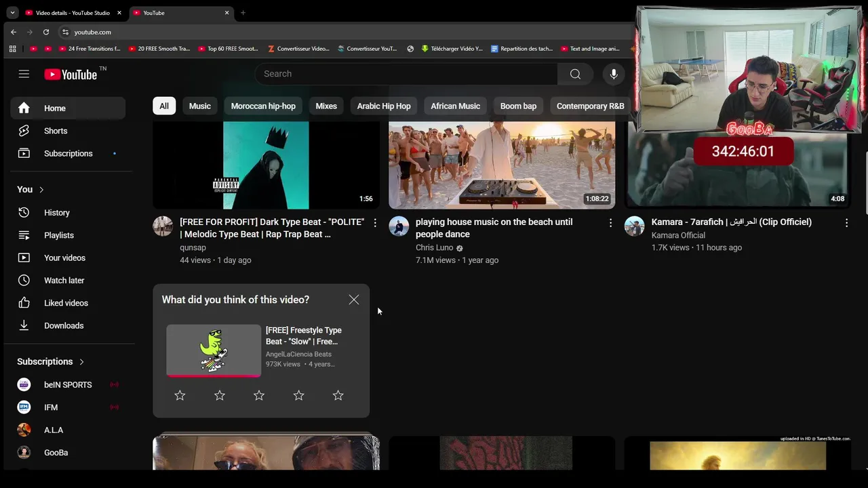
Task: Open A.L.A subscription channel
Action: (68, 430)
